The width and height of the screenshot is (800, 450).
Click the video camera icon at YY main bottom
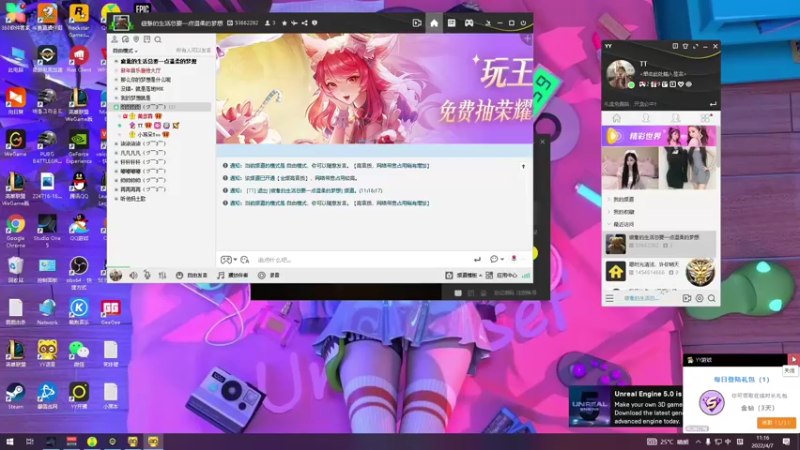(687, 298)
